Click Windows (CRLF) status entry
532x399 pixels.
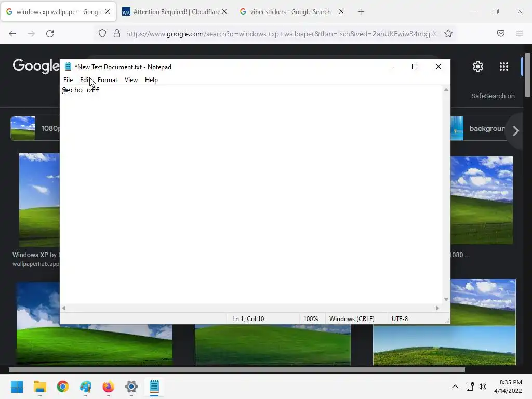click(352, 319)
